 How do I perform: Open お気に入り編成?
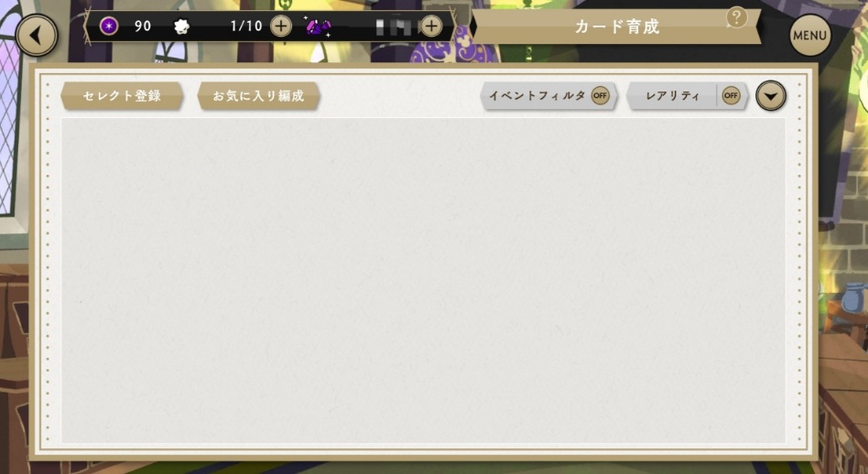tap(258, 96)
